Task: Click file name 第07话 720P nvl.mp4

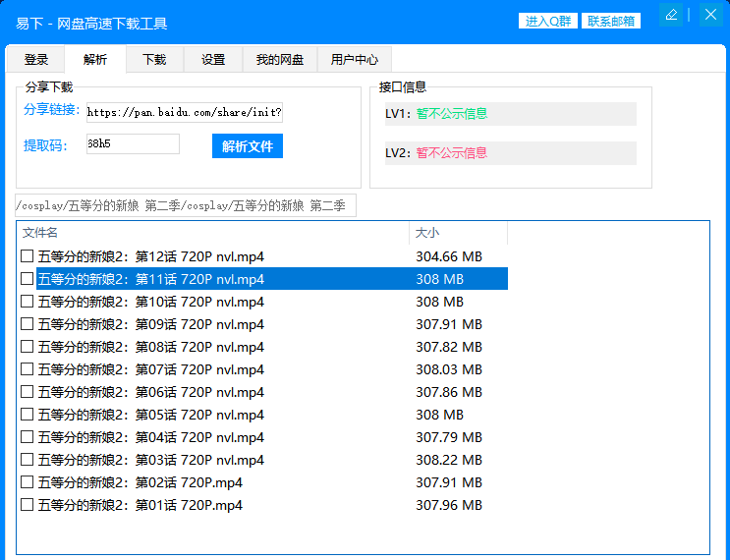Action: click(x=151, y=369)
